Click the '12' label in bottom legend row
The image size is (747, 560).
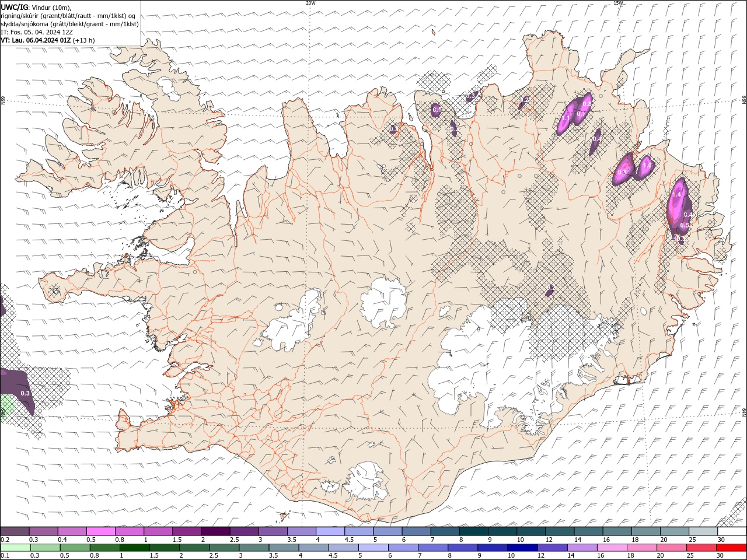tap(541, 556)
